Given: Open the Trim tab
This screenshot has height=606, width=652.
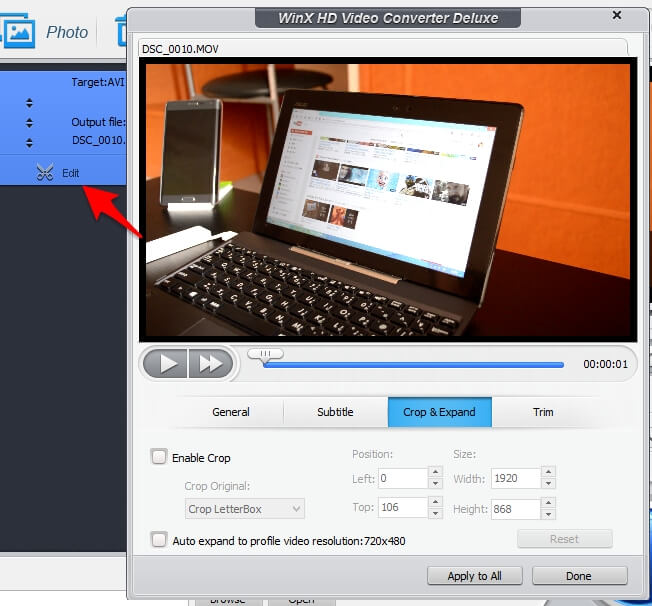Looking at the screenshot, I should [543, 412].
